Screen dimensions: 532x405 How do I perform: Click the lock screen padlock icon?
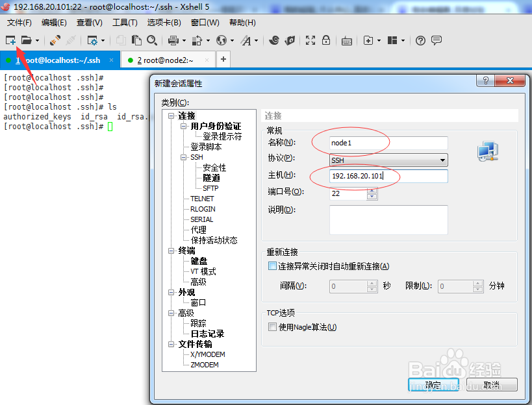tap(326, 40)
